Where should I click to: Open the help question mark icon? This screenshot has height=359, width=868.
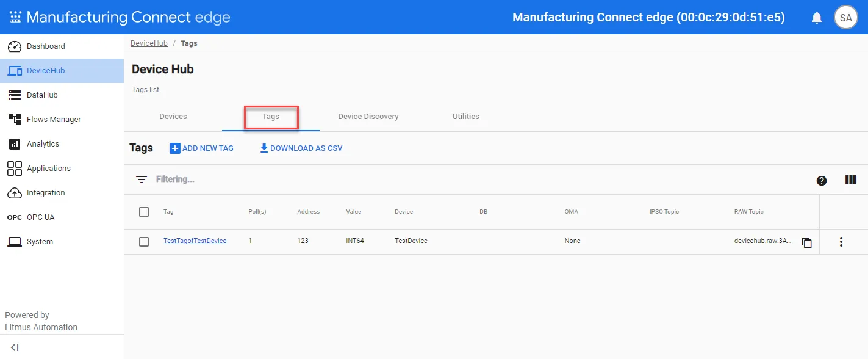pos(822,180)
